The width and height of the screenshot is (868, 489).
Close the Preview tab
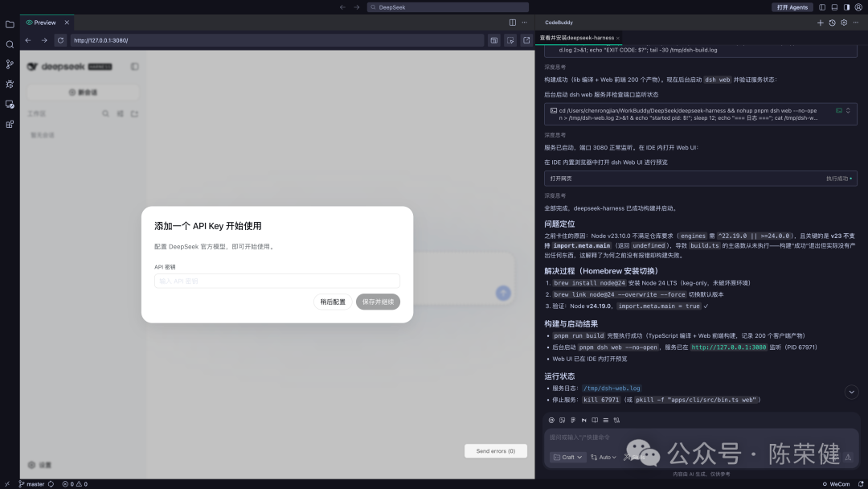(x=67, y=23)
